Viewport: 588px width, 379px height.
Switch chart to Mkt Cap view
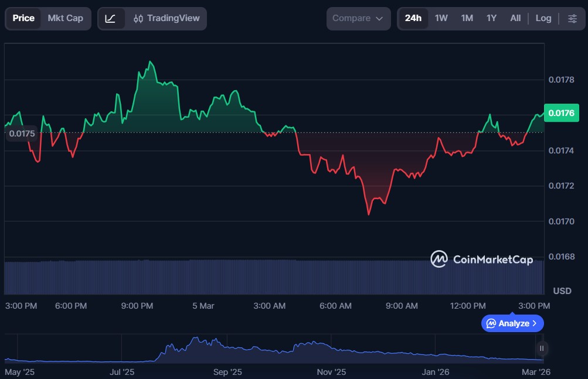coord(65,18)
